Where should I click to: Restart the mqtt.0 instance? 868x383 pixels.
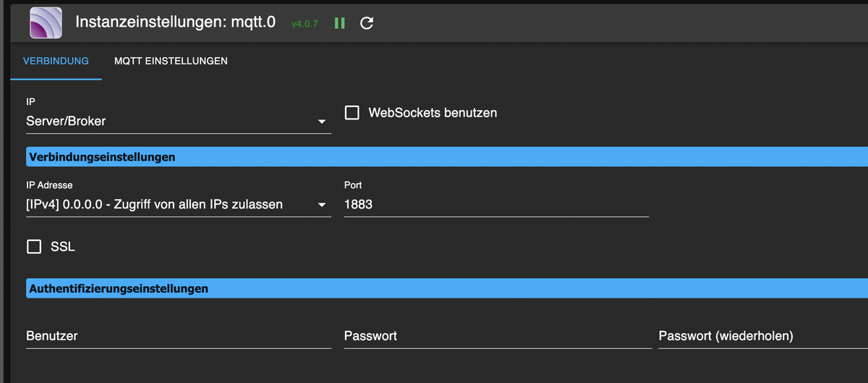[367, 23]
